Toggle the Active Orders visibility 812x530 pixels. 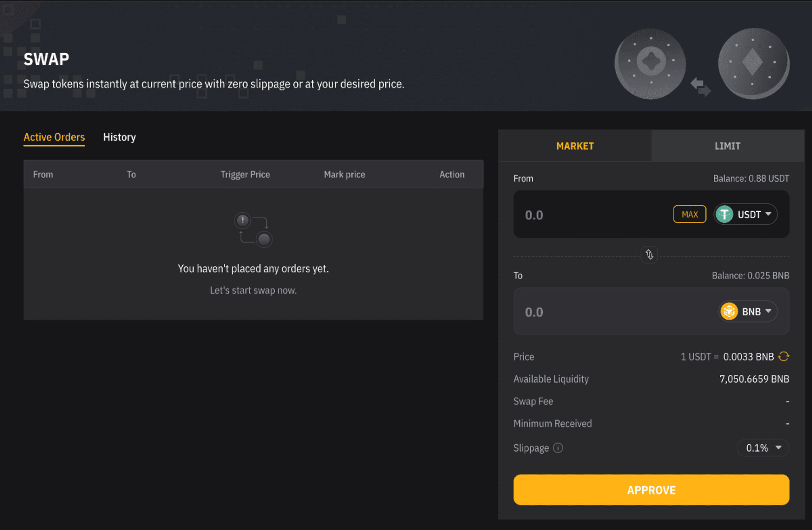[x=54, y=137]
